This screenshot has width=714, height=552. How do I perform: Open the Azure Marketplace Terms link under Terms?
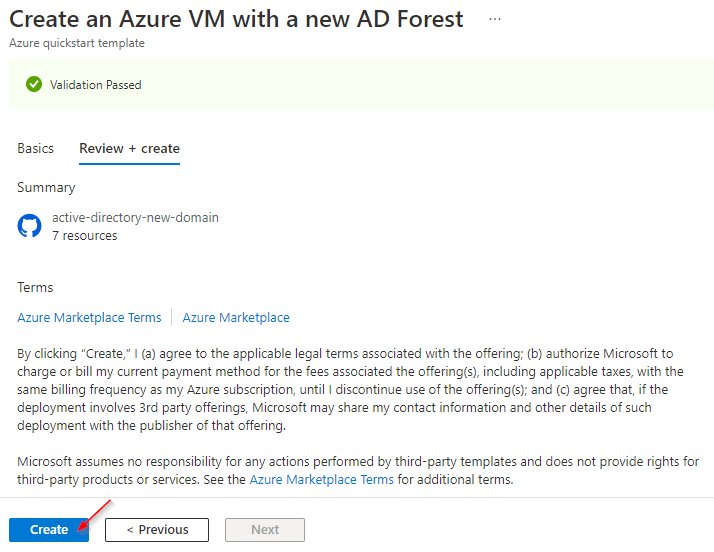coord(89,317)
